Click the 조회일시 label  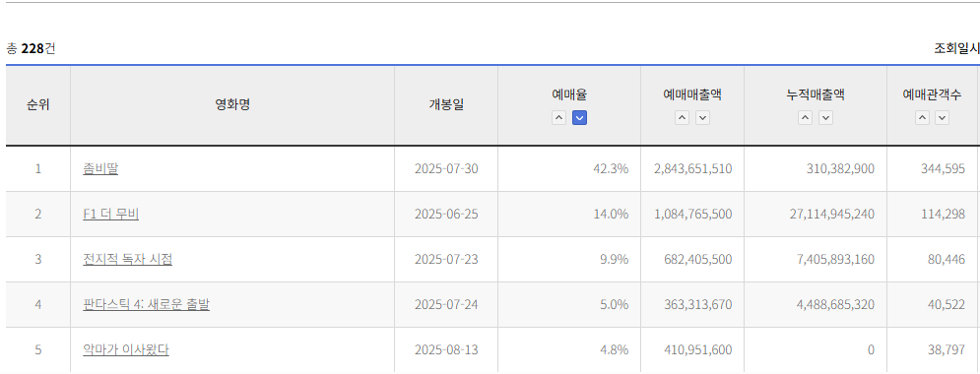click(957, 48)
